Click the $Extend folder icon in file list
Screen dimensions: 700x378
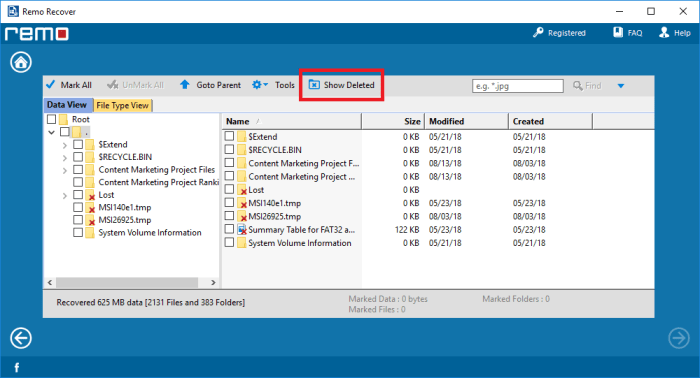[x=242, y=137]
